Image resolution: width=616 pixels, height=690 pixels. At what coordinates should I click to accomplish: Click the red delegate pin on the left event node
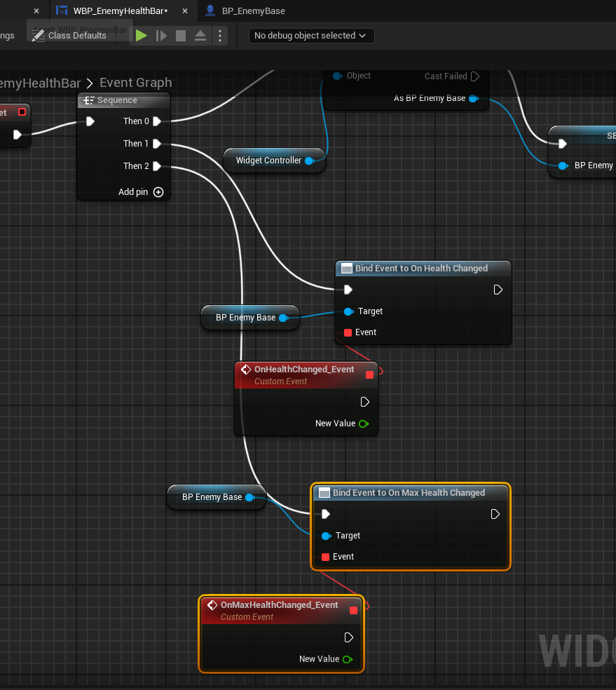coord(22,112)
